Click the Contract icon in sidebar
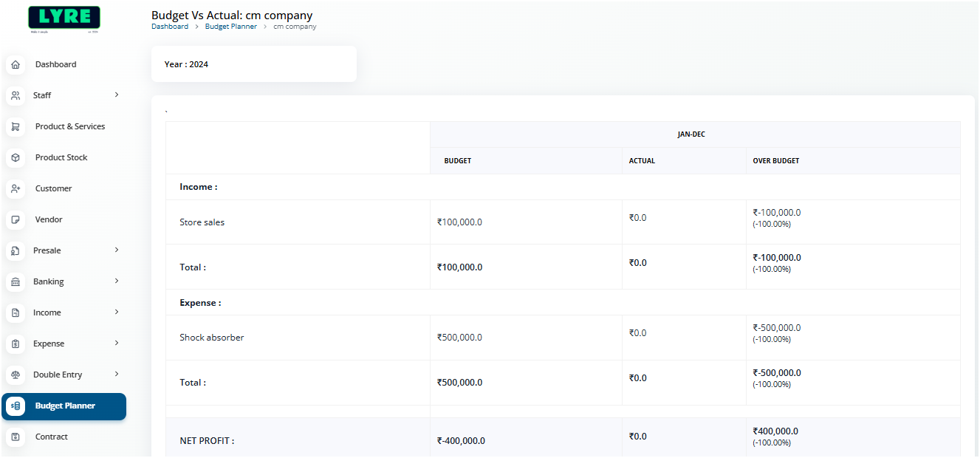 16,437
